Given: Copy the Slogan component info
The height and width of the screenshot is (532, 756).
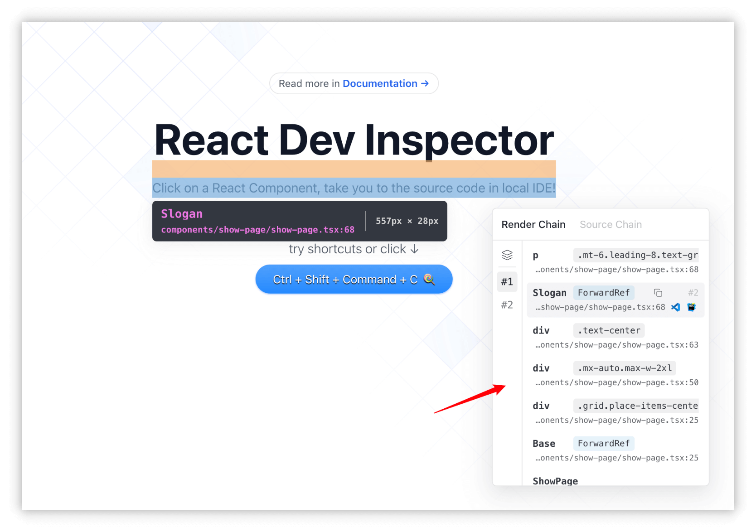Looking at the screenshot, I should (x=658, y=293).
